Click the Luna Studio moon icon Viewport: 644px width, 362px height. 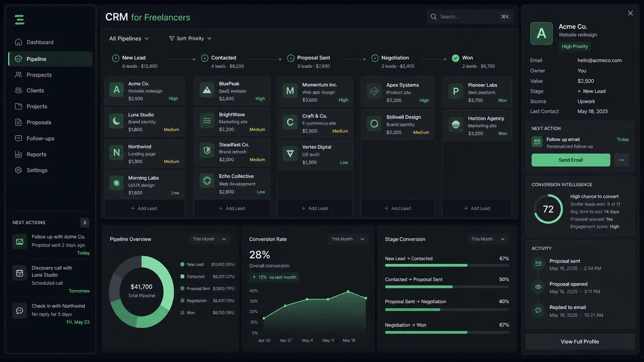tap(116, 121)
